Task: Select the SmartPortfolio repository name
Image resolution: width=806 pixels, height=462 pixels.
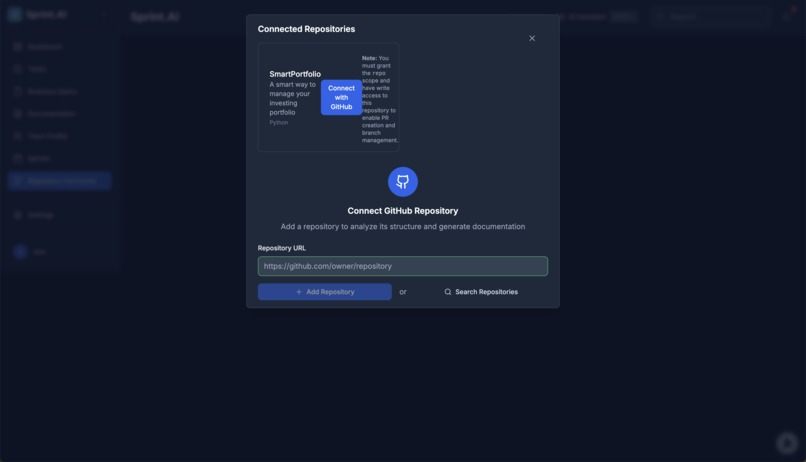Action: point(295,74)
